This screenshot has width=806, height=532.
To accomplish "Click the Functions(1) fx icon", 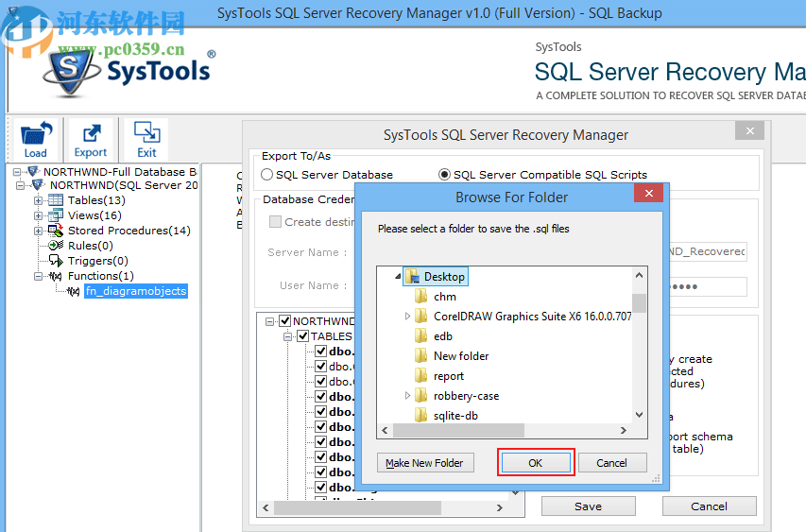I will pyautogui.click(x=56, y=276).
